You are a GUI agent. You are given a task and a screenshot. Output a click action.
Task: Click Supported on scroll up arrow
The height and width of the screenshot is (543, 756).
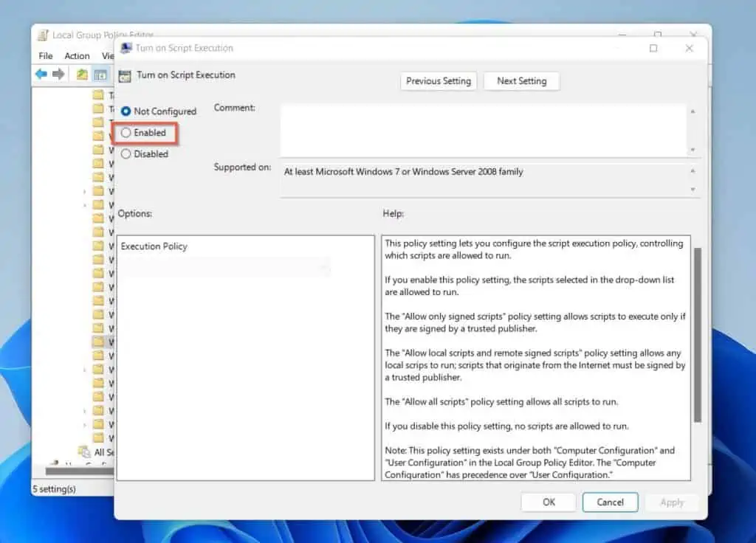693,171
